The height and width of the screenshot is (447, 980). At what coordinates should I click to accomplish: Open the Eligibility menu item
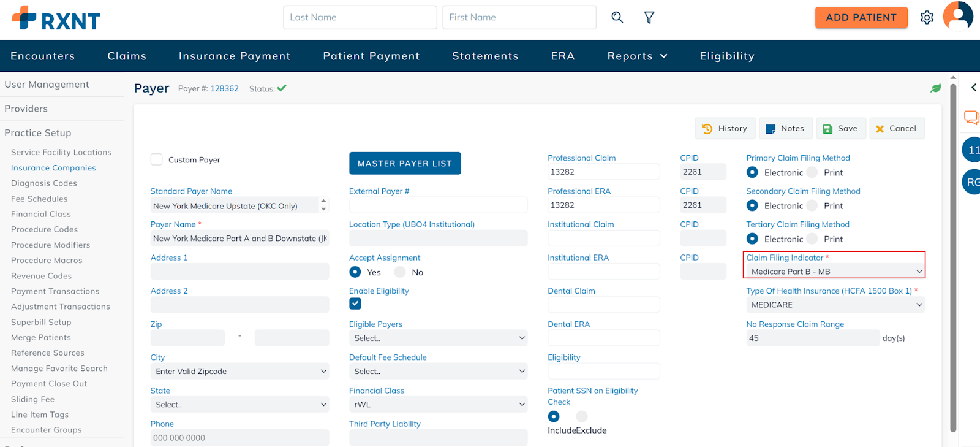coord(727,56)
